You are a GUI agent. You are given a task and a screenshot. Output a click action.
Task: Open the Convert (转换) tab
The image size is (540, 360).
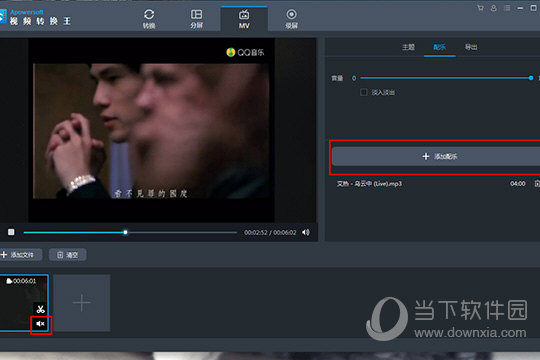(x=149, y=19)
